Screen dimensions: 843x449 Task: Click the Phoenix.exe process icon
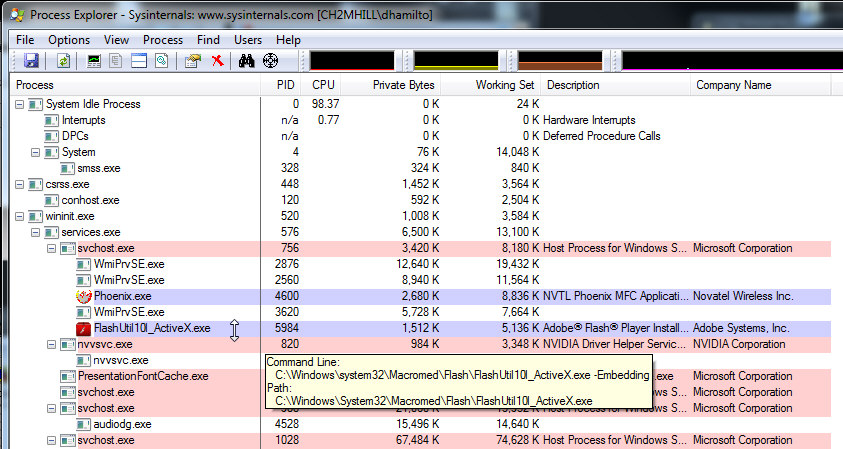(84, 296)
